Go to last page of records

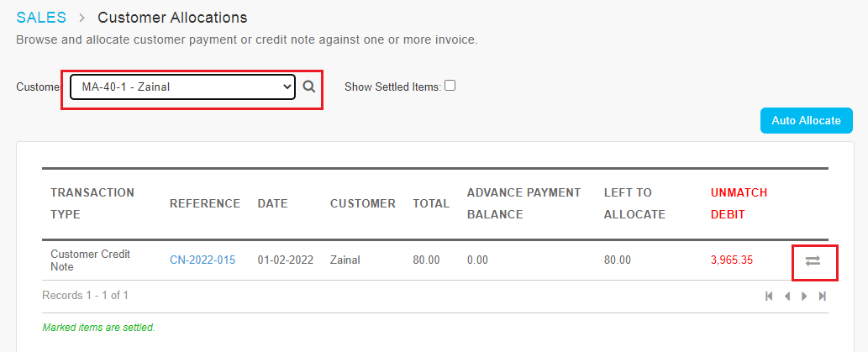point(823,296)
